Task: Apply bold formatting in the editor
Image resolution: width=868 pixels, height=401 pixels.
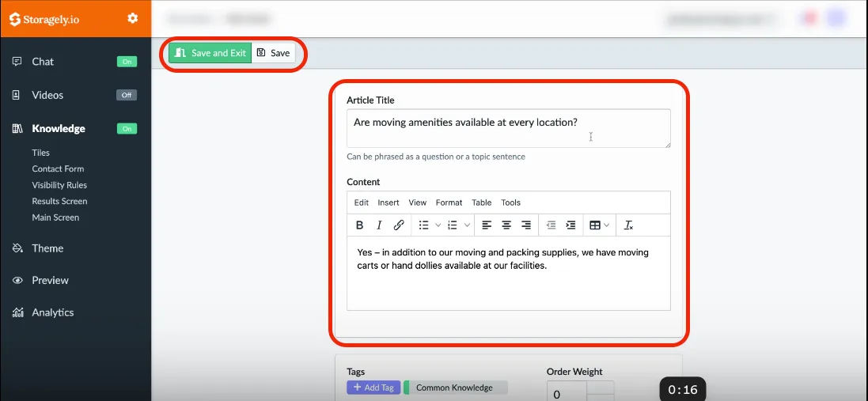Action: [x=360, y=225]
